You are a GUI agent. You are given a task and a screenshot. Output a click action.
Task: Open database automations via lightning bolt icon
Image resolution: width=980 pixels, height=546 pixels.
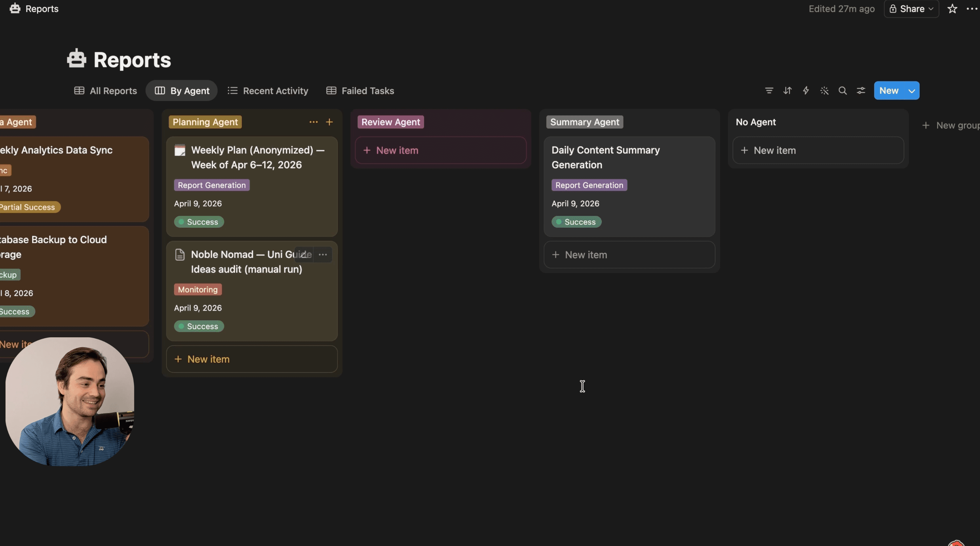coord(806,91)
